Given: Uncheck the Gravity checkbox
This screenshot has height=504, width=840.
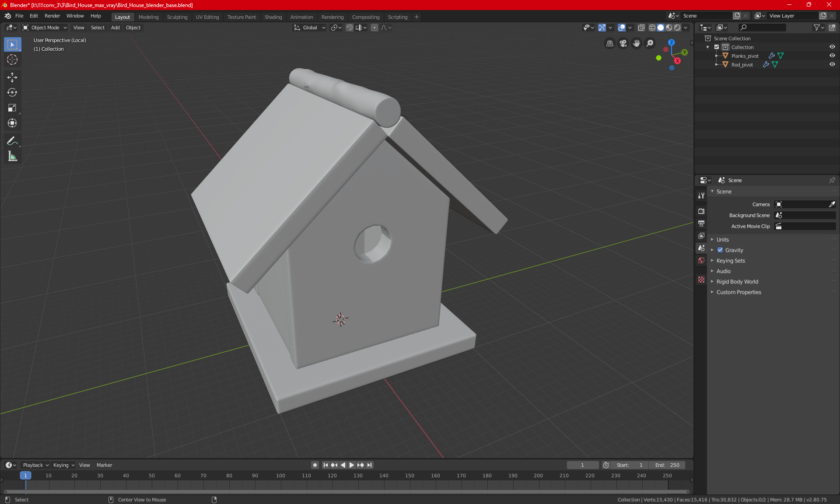Looking at the screenshot, I should pos(720,250).
